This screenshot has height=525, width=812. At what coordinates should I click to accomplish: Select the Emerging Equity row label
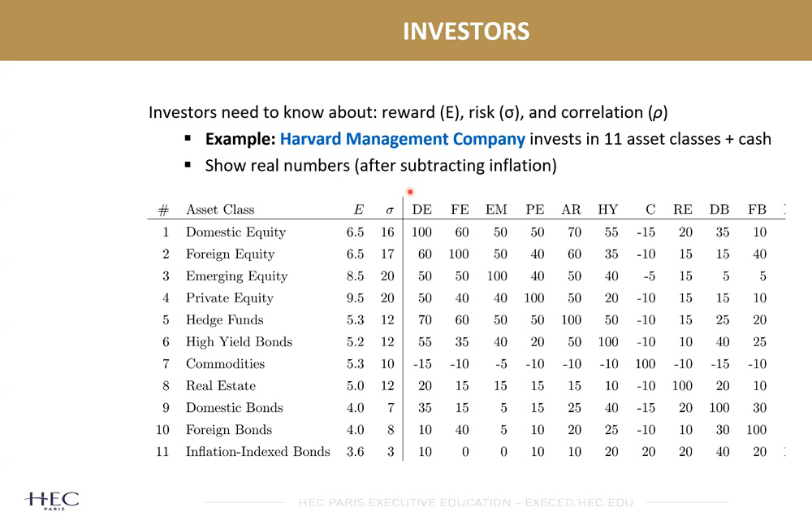click(x=236, y=276)
